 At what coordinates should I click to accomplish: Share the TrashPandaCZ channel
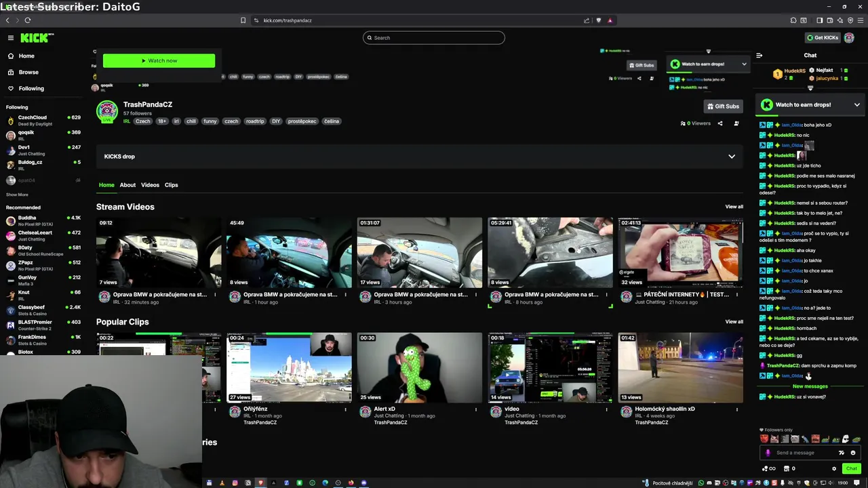point(720,123)
